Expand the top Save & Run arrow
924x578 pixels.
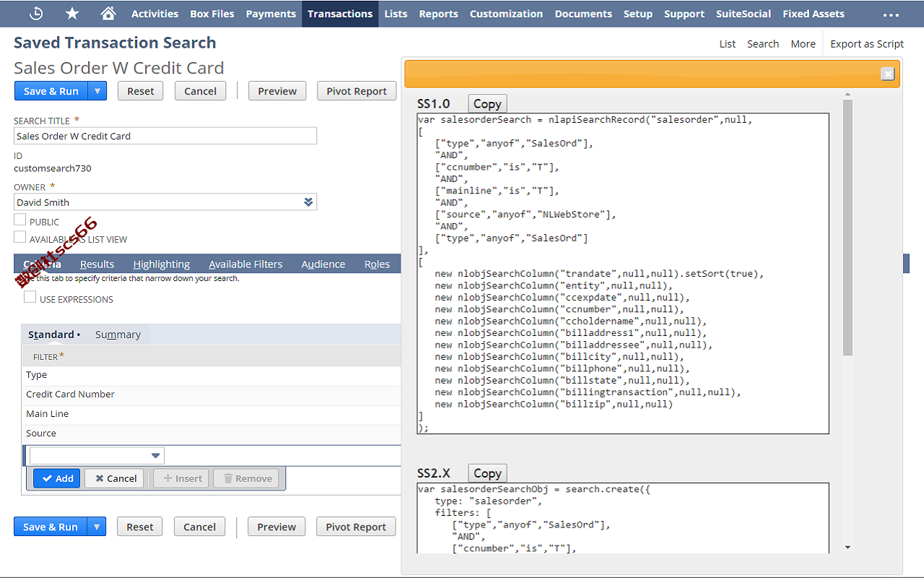click(x=97, y=91)
